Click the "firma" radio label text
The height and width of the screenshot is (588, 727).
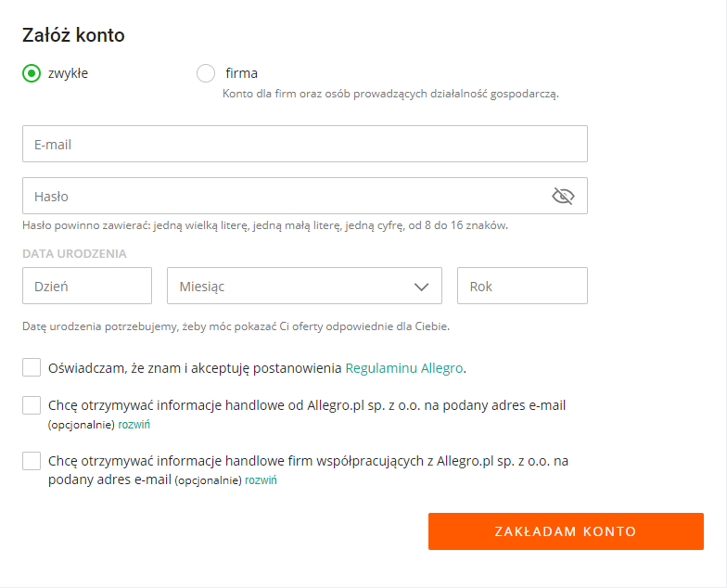click(x=241, y=73)
